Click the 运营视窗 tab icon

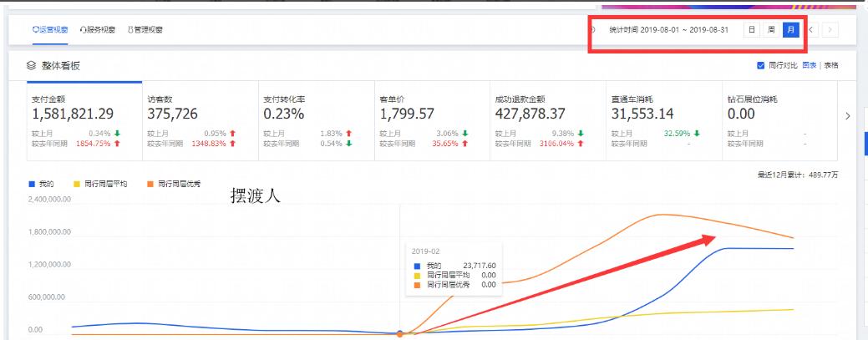(35, 30)
